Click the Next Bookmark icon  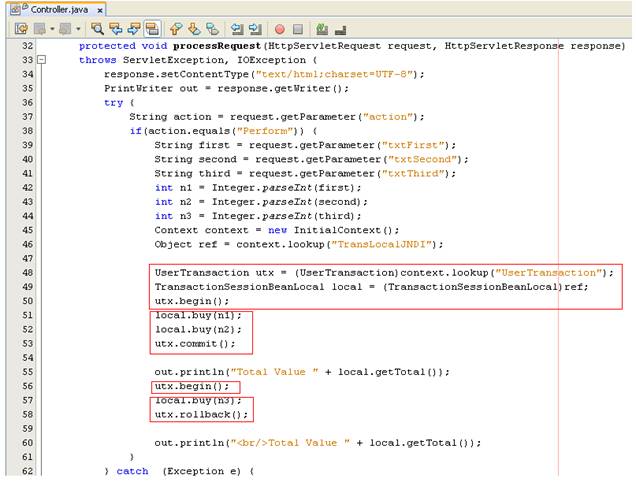tap(194, 29)
